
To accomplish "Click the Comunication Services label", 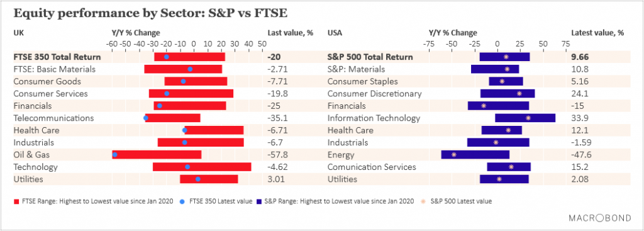I will [372, 167].
